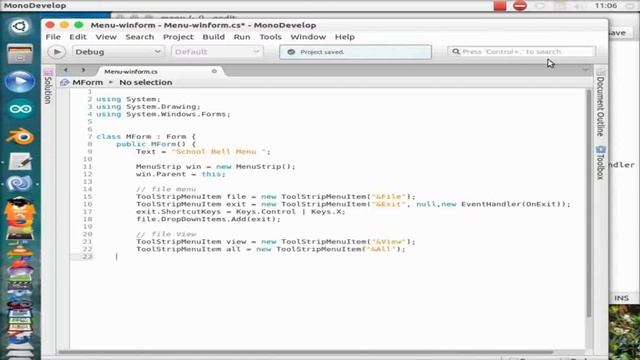
Task: Open the View menu
Action: click(x=106, y=37)
